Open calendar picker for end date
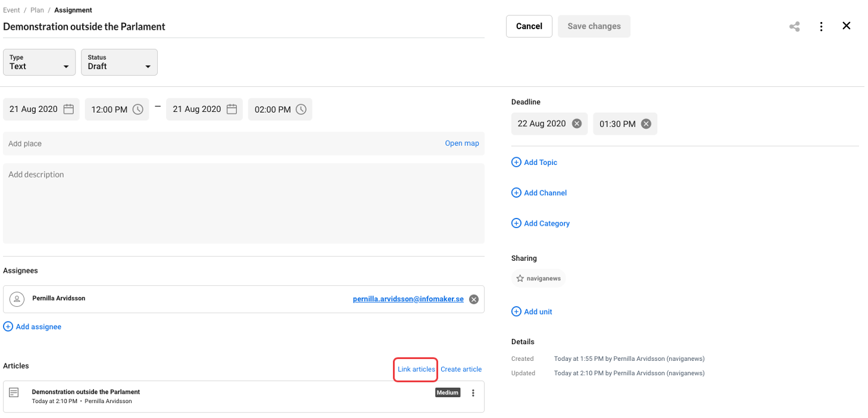Viewport: 868px width, 418px height. (232, 110)
